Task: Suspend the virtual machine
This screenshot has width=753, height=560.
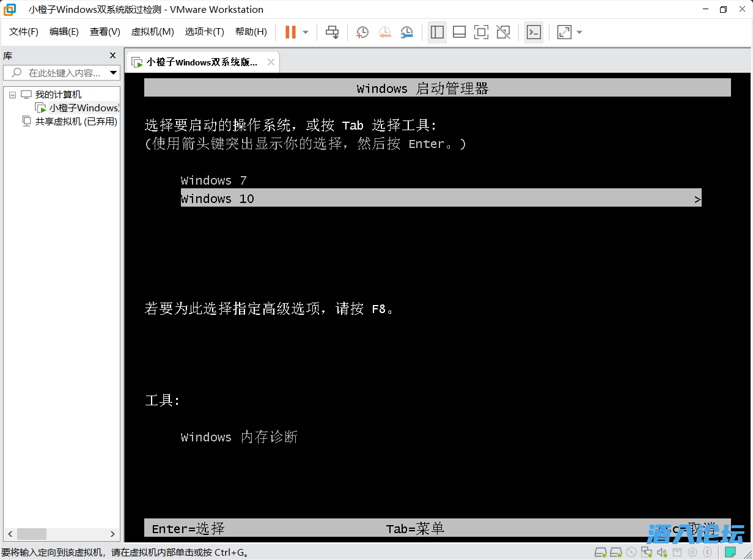Action: pyautogui.click(x=292, y=32)
